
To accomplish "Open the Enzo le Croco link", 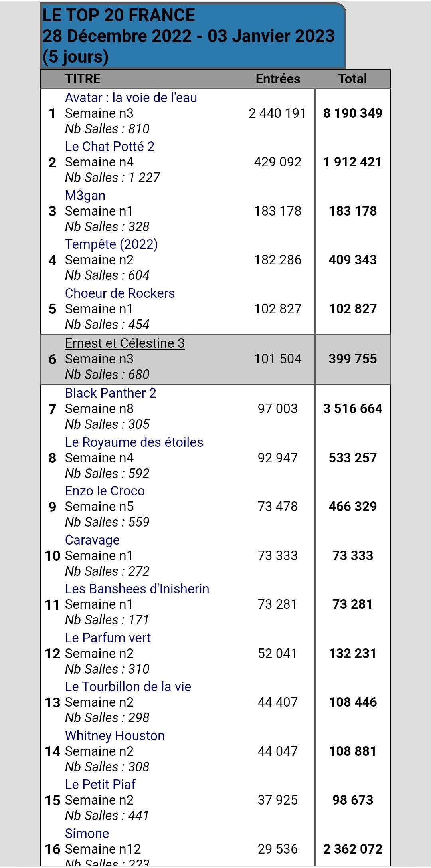I will point(105,491).
